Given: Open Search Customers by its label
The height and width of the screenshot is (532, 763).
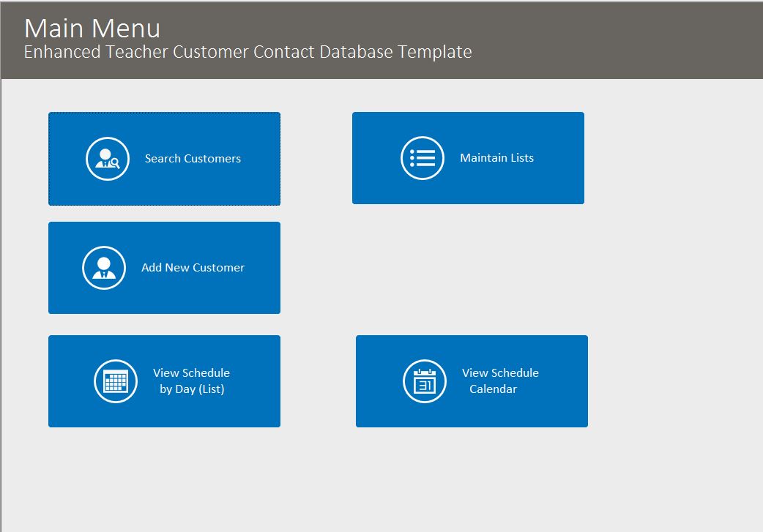Looking at the screenshot, I should (193, 159).
